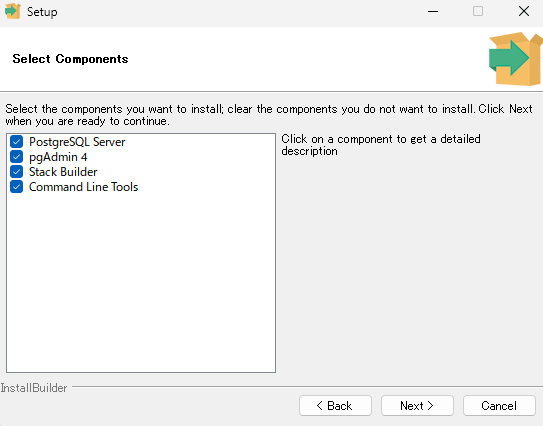Viewport: 543px width, 426px height.
Task: Cancel the installation
Action: tap(499, 406)
